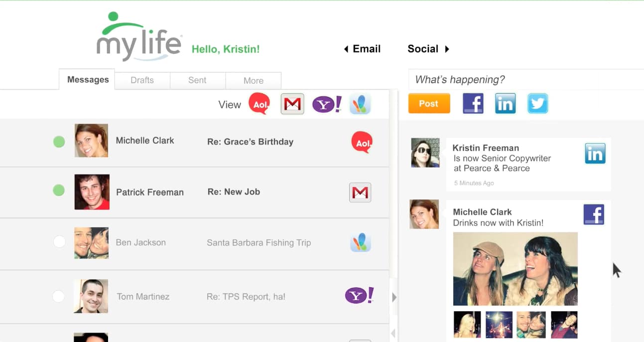Click right-pointing panel divider arrow
The height and width of the screenshot is (342, 644).
pos(394,298)
